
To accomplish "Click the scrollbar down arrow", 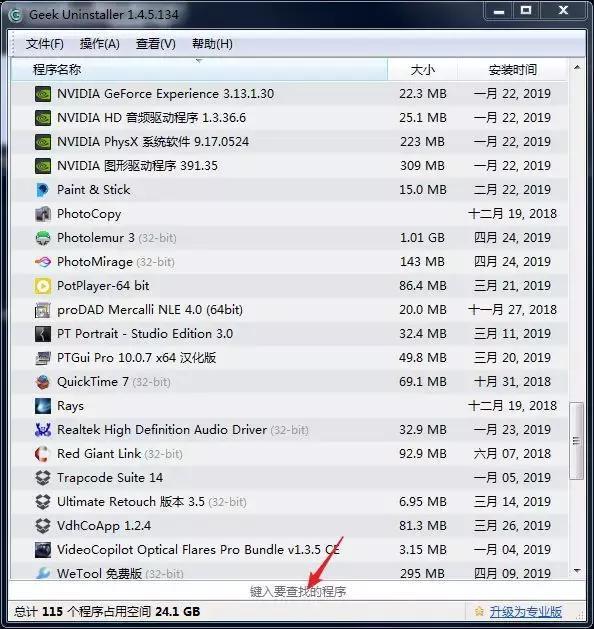I will (577, 571).
